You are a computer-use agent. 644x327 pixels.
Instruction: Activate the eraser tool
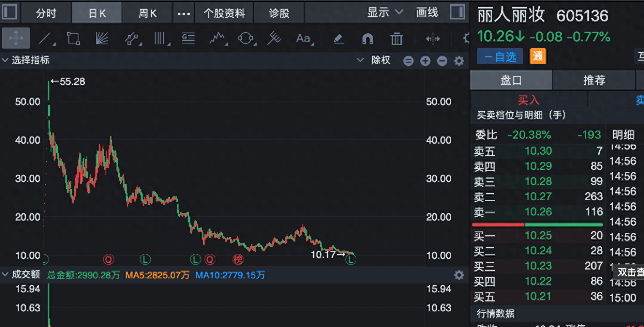(338, 39)
